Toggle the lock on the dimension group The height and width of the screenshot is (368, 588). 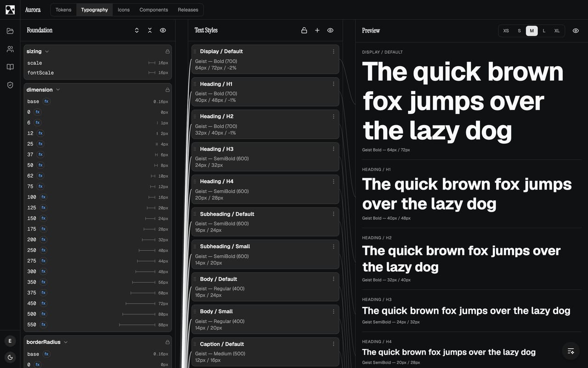pos(168,90)
